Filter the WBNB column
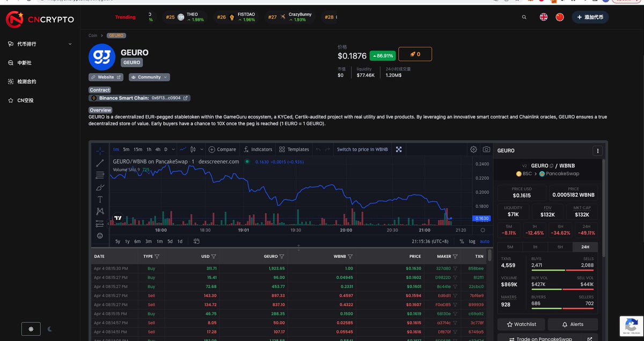This screenshot has height=341, width=644. coord(349,257)
